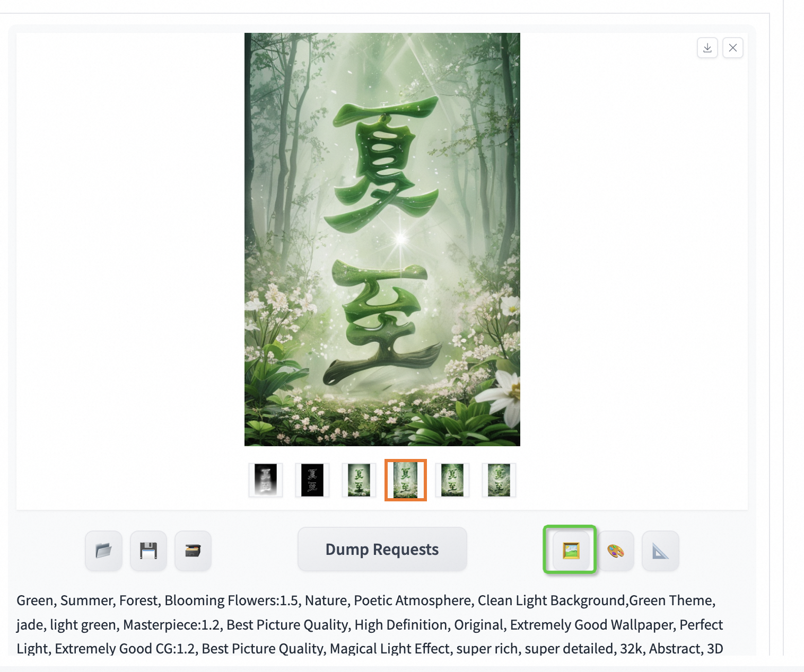Close the enlarged image preview
Image resolution: width=804 pixels, height=672 pixels.
click(x=733, y=48)
